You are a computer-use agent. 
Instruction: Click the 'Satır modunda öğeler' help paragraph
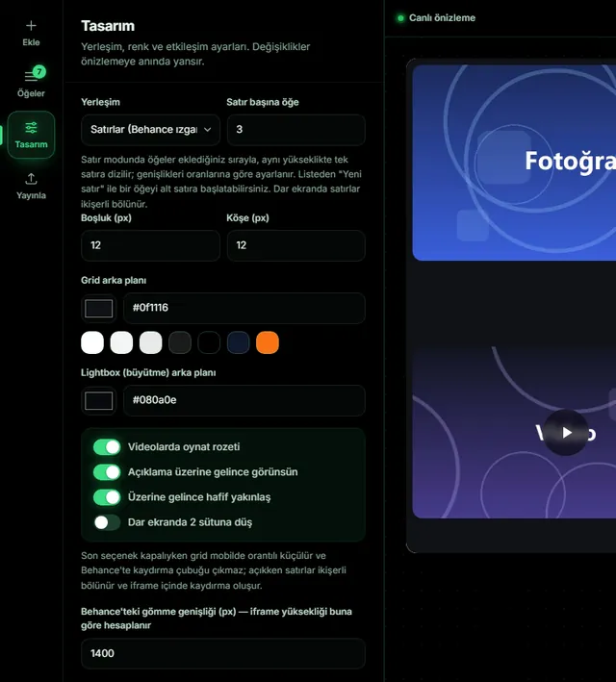tap(221, 182)
